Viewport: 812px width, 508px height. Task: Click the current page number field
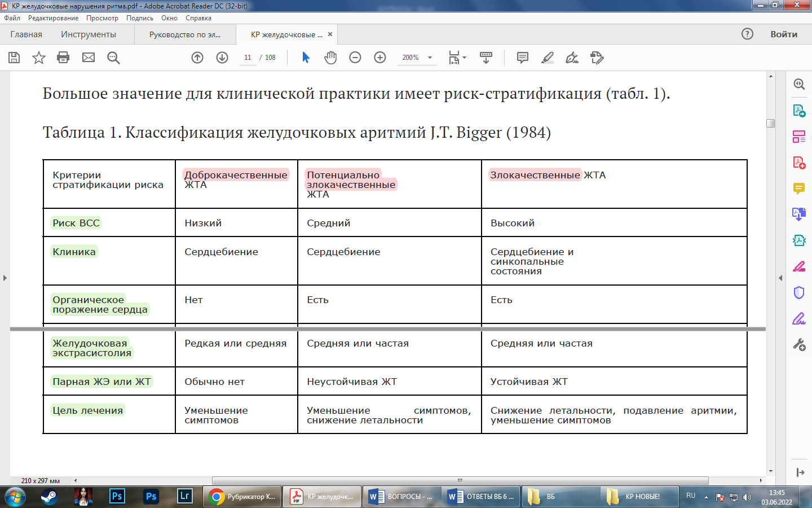[248, 58]
